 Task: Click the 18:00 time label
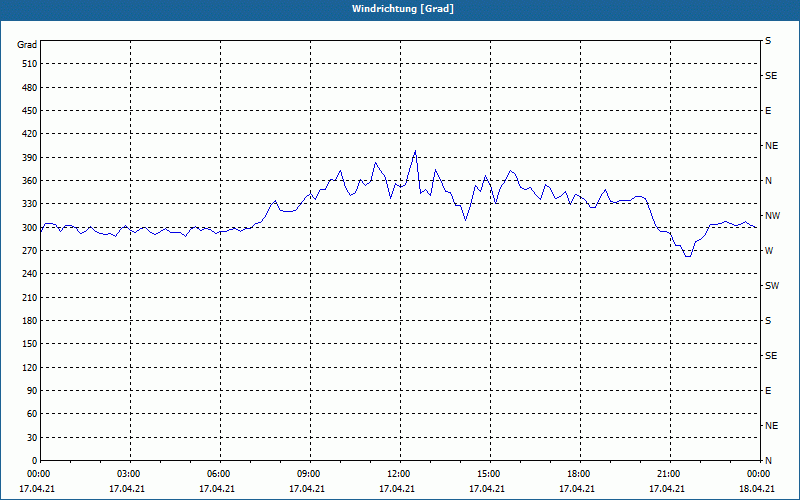tap(580, 474)
